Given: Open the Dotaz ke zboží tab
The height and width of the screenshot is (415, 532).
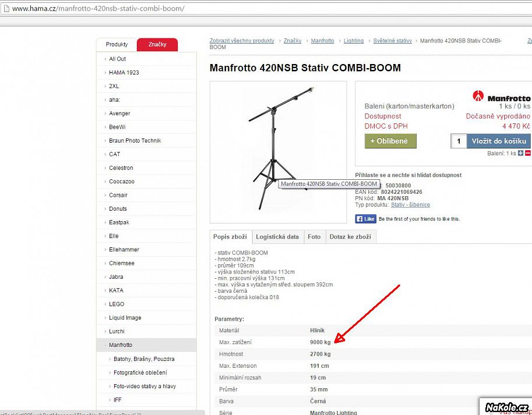Looking at the screenshot, I should [350, 237].
